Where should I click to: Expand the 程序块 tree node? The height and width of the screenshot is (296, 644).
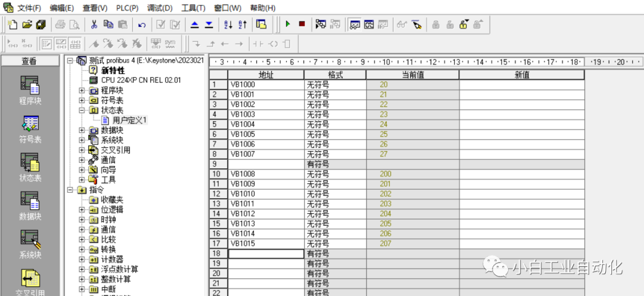click(82, 90)
